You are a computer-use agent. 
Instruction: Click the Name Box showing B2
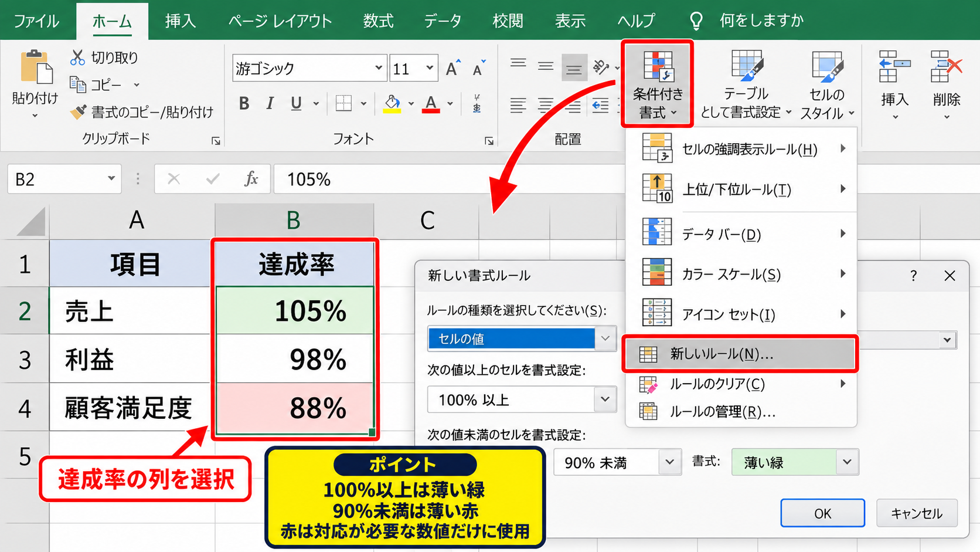point(64,179)
